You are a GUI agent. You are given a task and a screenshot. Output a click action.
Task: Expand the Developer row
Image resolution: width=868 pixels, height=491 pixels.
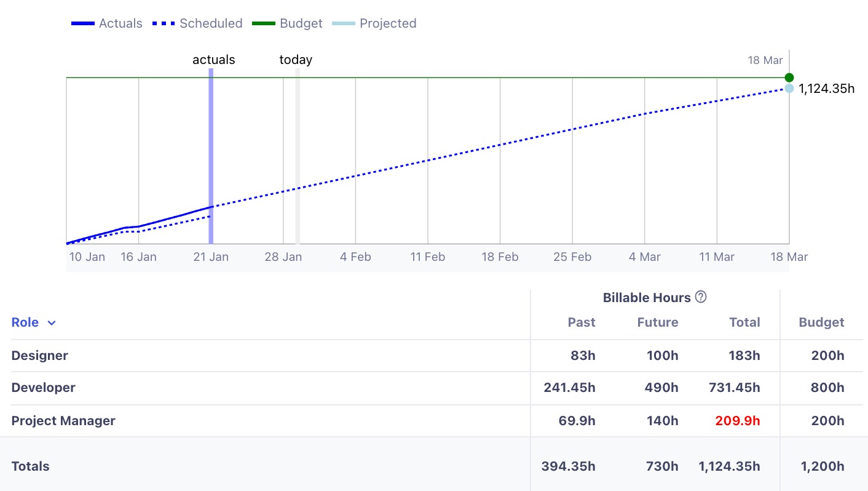click(43, 388)
